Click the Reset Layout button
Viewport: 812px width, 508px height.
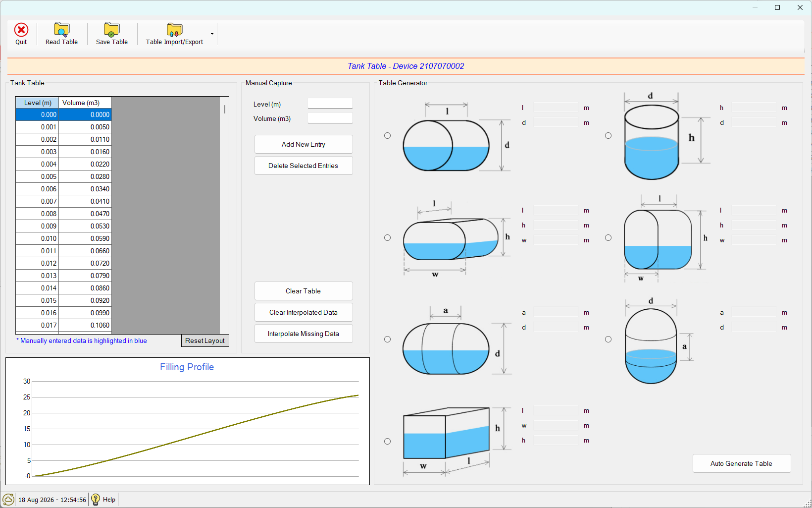[205, 340]
